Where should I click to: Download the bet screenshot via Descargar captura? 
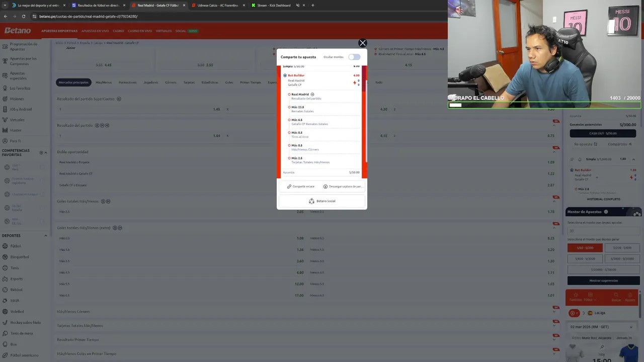[343, 187]
